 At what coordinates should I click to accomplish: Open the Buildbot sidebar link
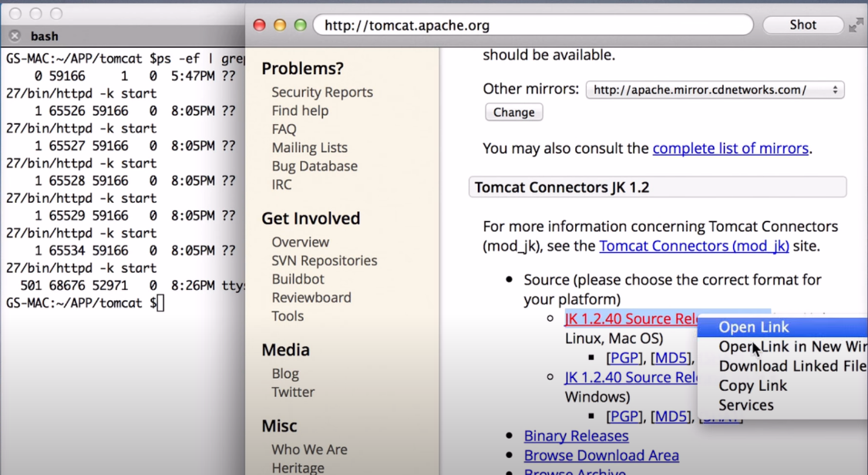coord(298,279)
